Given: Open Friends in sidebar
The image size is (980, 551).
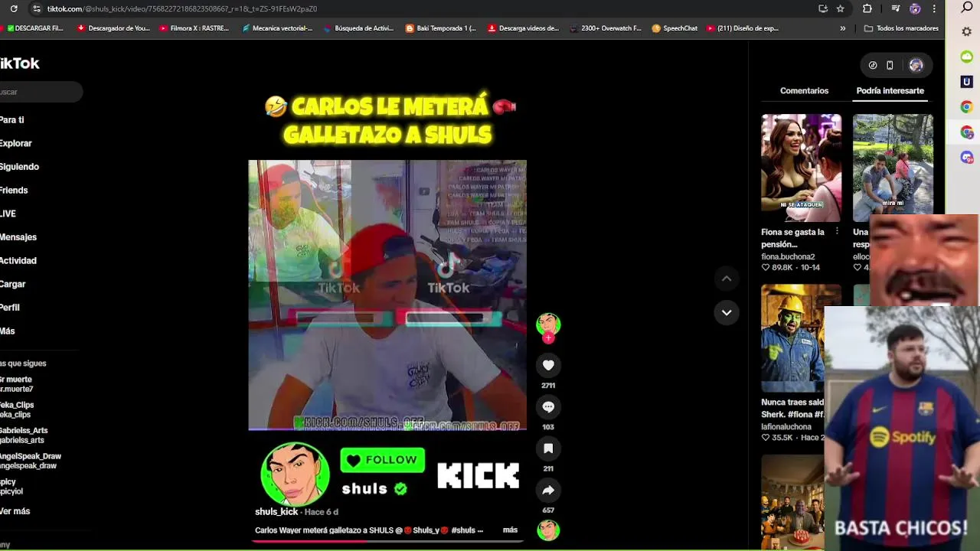Looking at the screenshot, I should pos(14,191).
